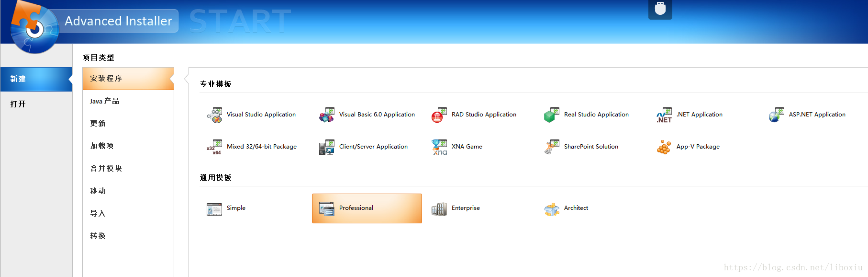
Task: Click the Mixed 32/64-bit Package label
Action: coord(262,147)
